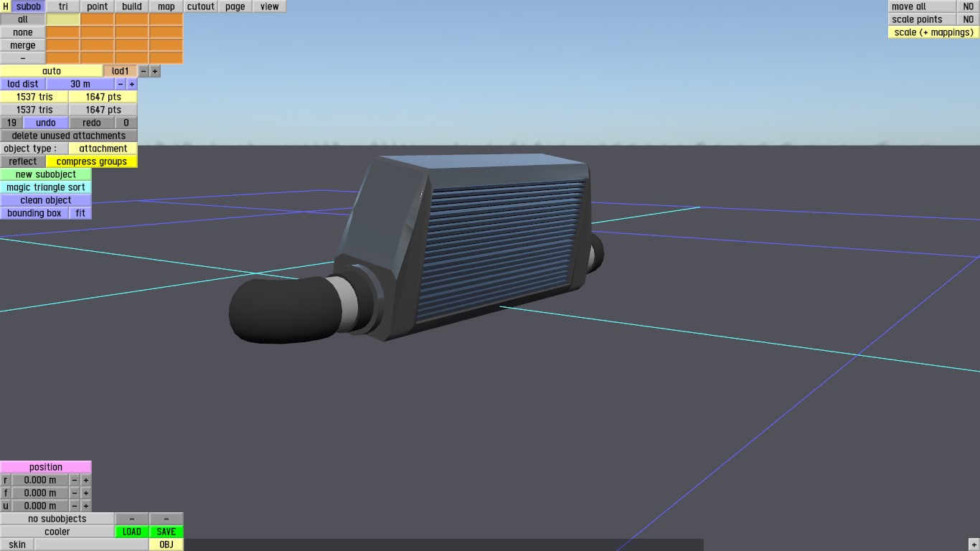Load an object with green LOAD button
The width and height of the screenshot is (980, 551).
pos(132,532)
